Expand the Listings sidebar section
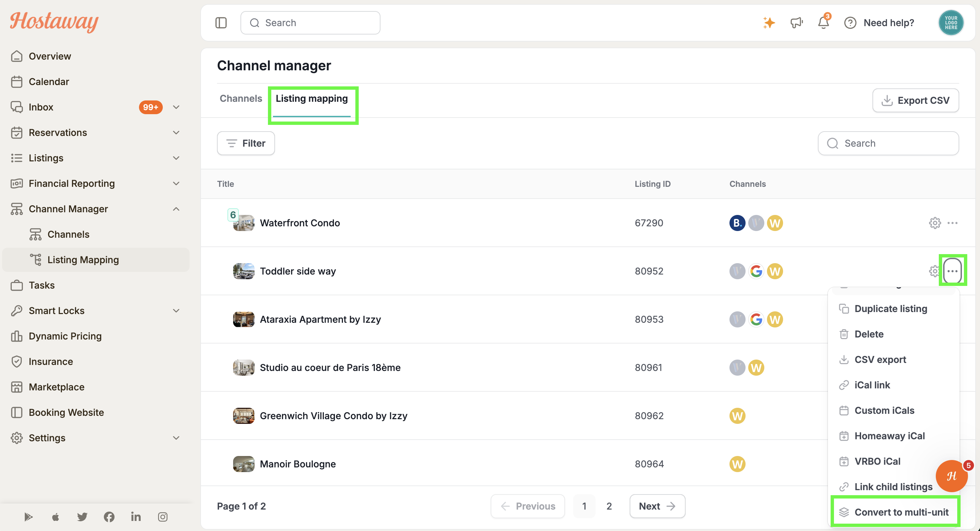The width and height of the screenshot is (980, 531). [x=176, y=158]
